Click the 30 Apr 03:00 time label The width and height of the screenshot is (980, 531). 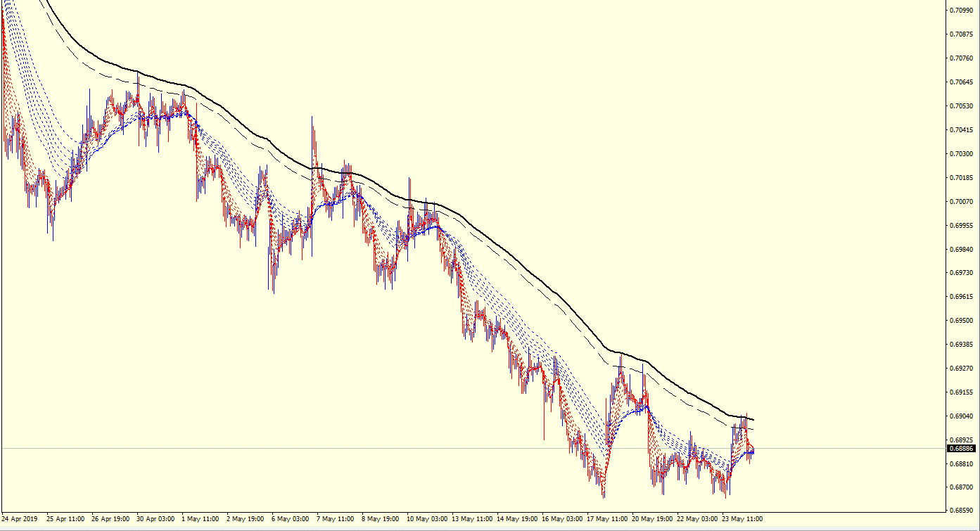click(x=155, y=519)
